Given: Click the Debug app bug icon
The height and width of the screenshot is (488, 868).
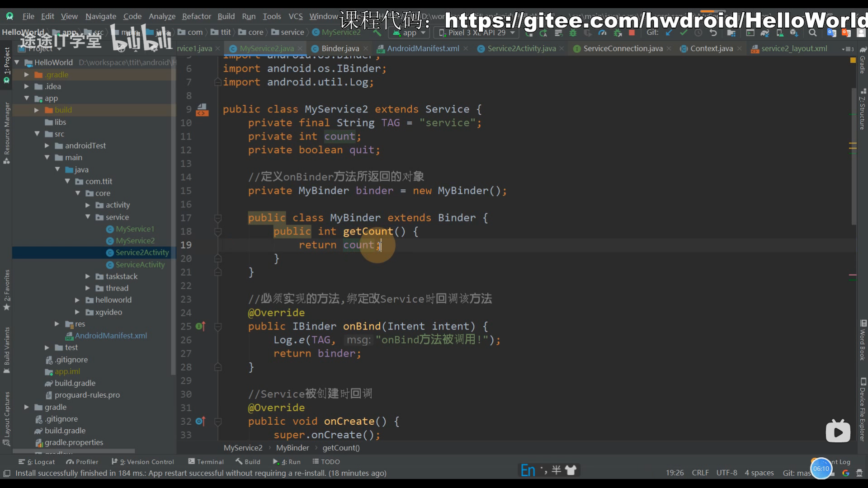Looking at the screenshot, I should 573,33.
